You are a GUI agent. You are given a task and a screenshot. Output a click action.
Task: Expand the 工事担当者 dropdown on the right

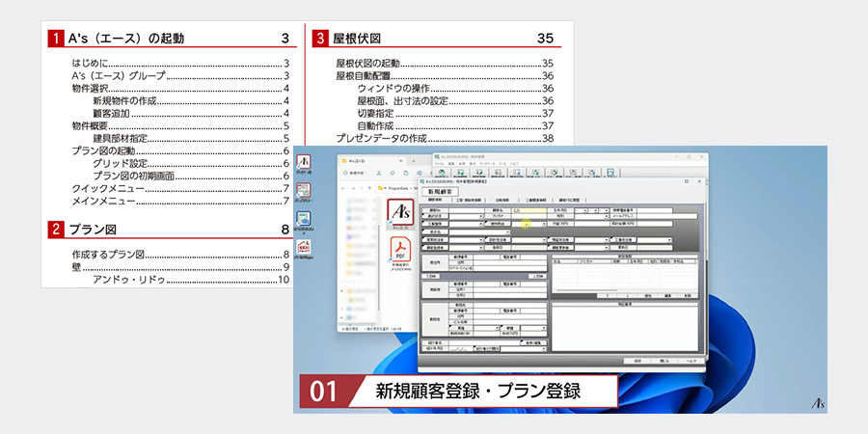click(x=669, y=240)
